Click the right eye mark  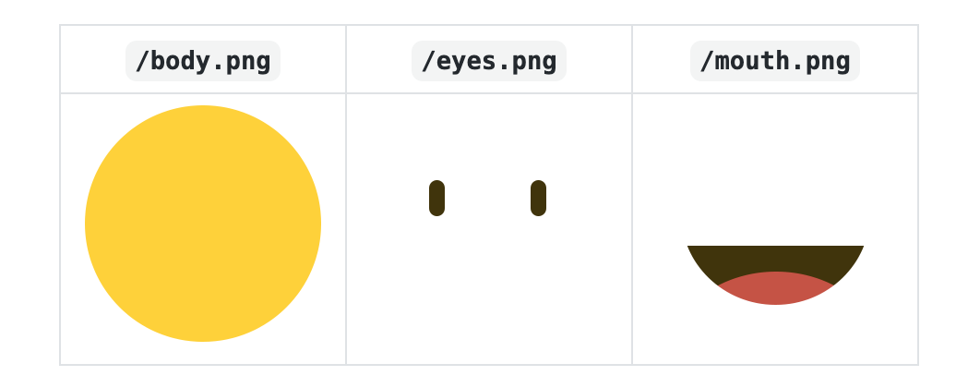click(539, 199)
